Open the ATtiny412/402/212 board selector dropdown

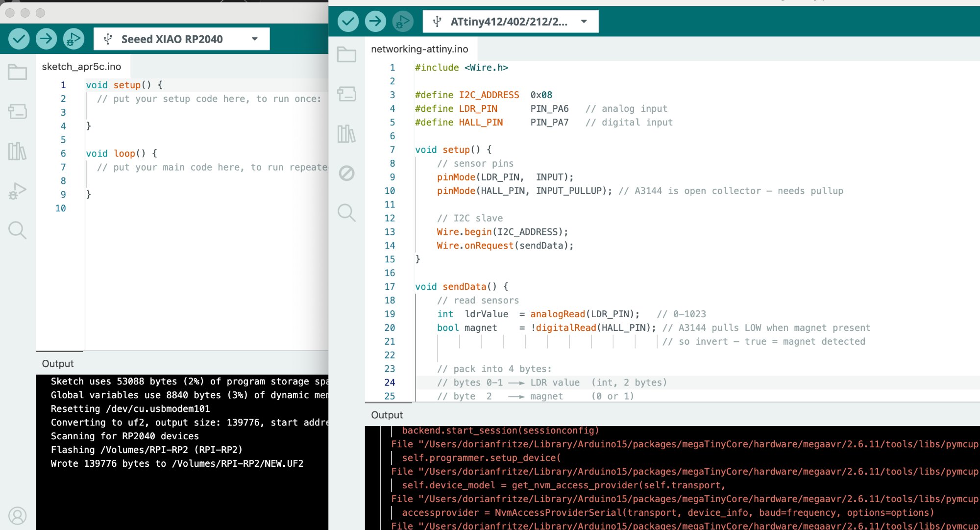510,21
